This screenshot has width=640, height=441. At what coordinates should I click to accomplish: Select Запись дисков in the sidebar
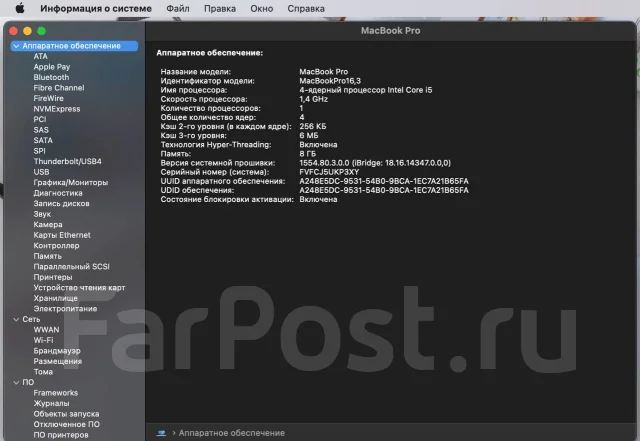62,203
